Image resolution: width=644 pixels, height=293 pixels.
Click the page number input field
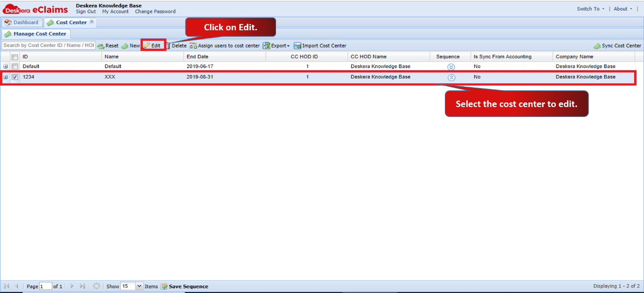coord(46,286)
